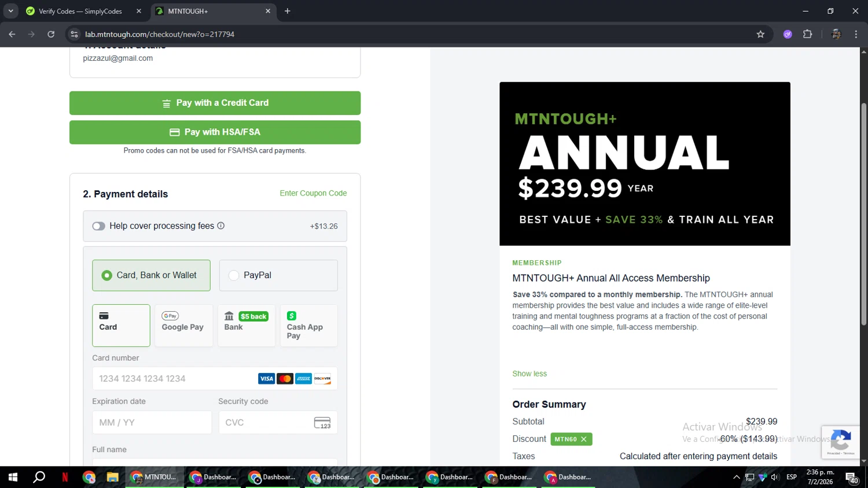
Task: Open the Extensions puzzle icon
Action: [x=808, y=34]
